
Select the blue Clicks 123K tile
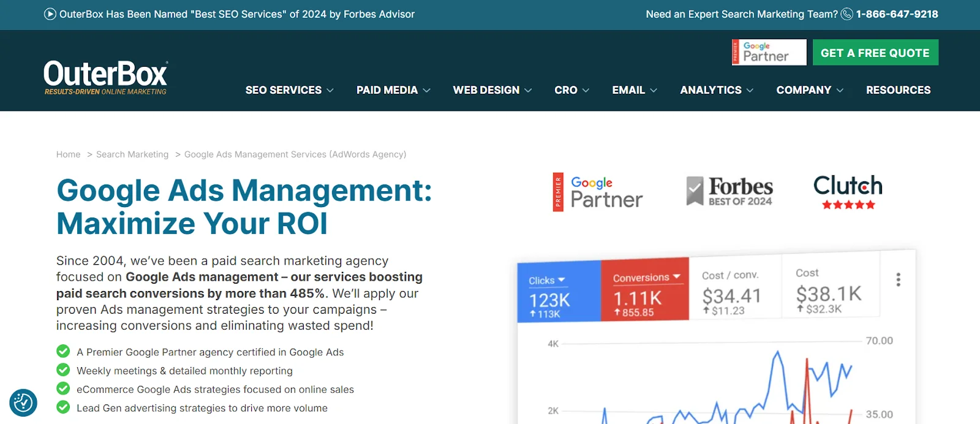click(x=559, y=292)
